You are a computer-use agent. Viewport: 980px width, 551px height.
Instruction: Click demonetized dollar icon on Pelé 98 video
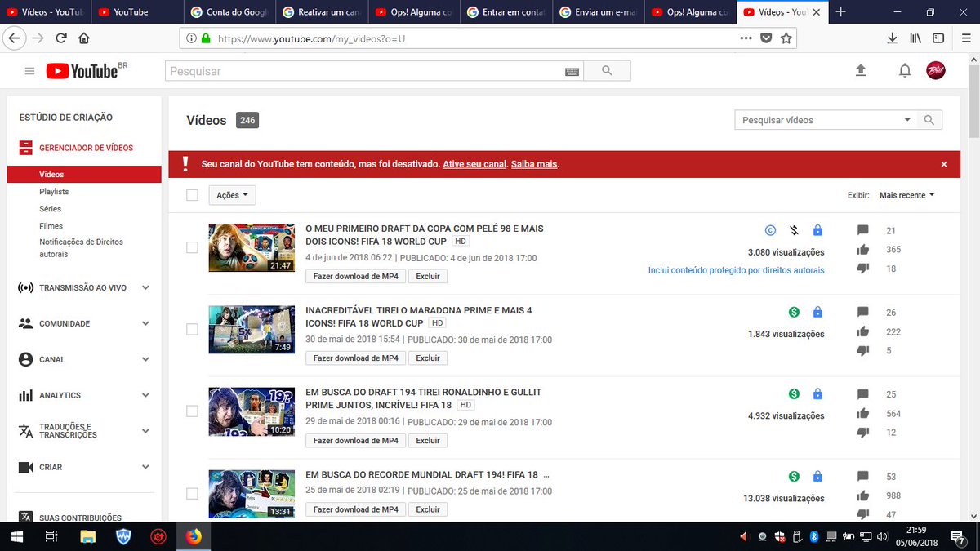coord(794,231)
